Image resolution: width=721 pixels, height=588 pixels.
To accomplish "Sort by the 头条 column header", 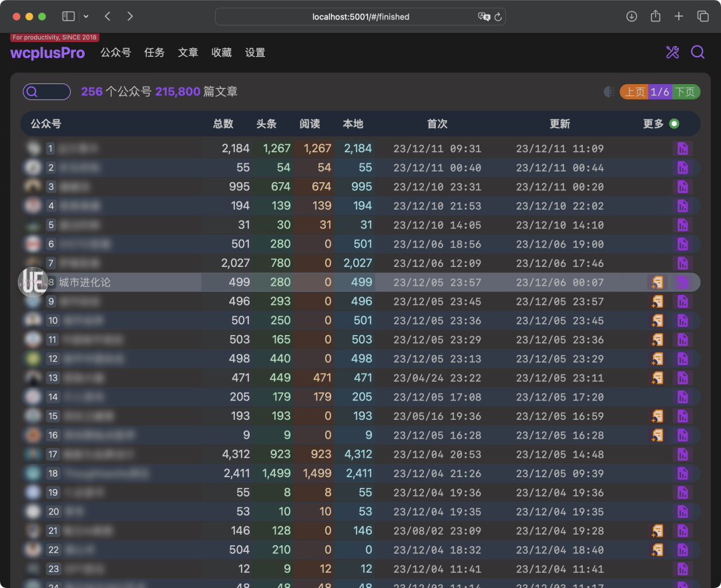I will click(x=266, y=123).
